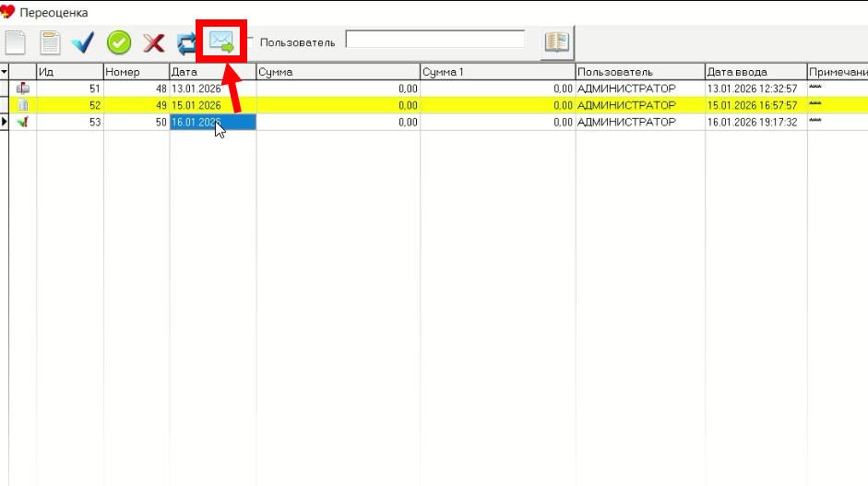Sort by the Номер column header
The height and width of the screenshot is (486, 868).
click(x=137, y=72)
